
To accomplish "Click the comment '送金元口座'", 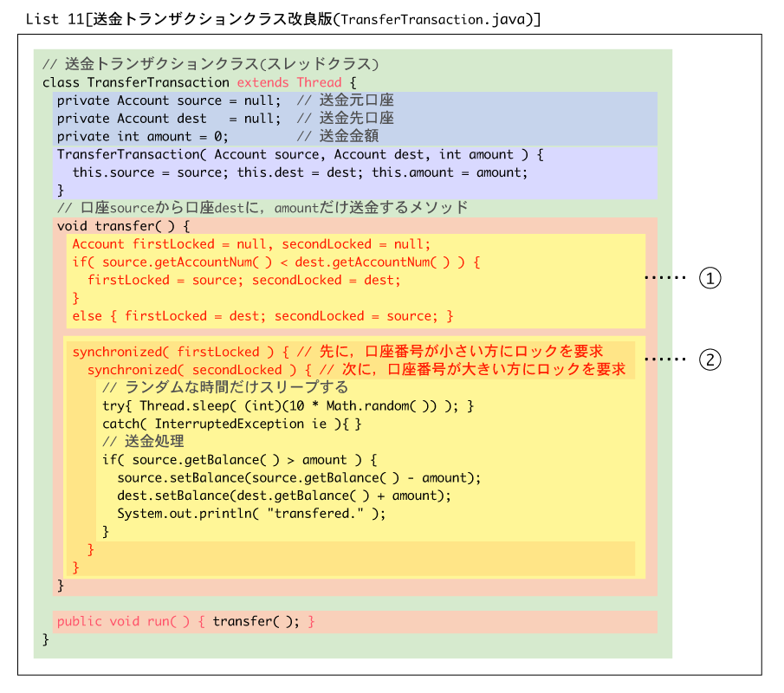I will click(345, 100).
